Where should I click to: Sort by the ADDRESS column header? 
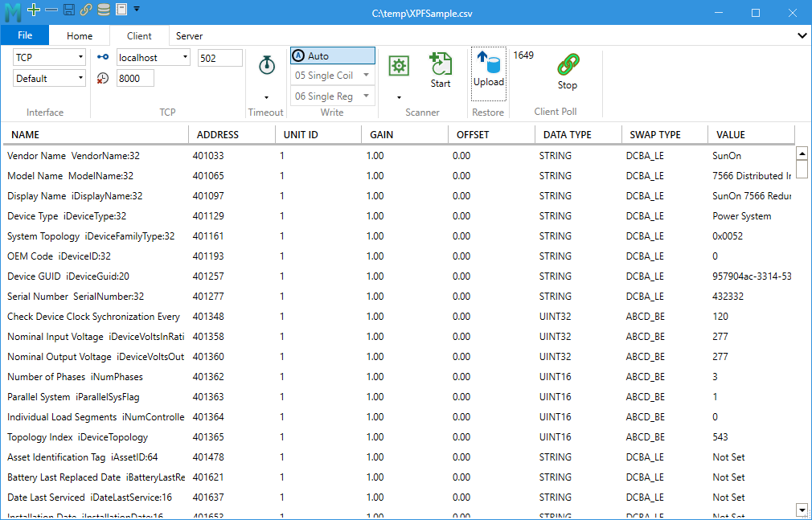[232, 135]
